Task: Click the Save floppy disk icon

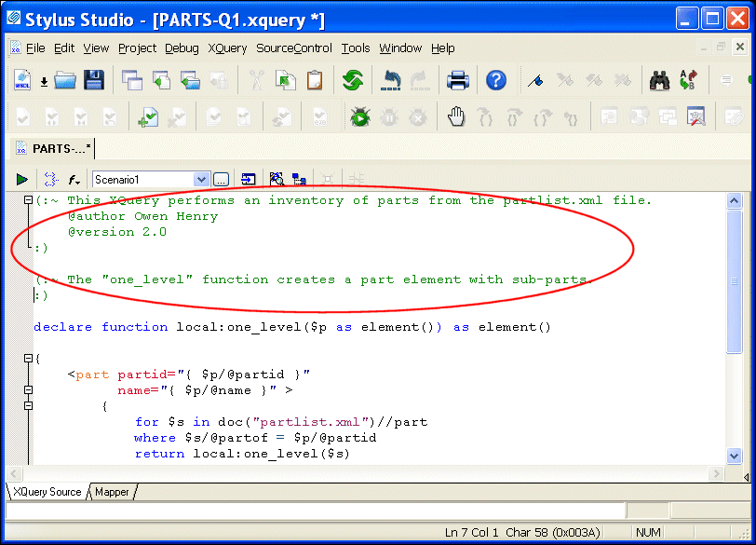Action: coord(94,81)
